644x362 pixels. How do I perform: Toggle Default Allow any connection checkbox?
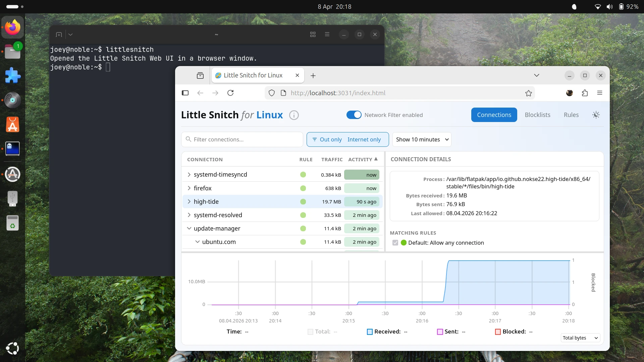(x=395, y=243)
